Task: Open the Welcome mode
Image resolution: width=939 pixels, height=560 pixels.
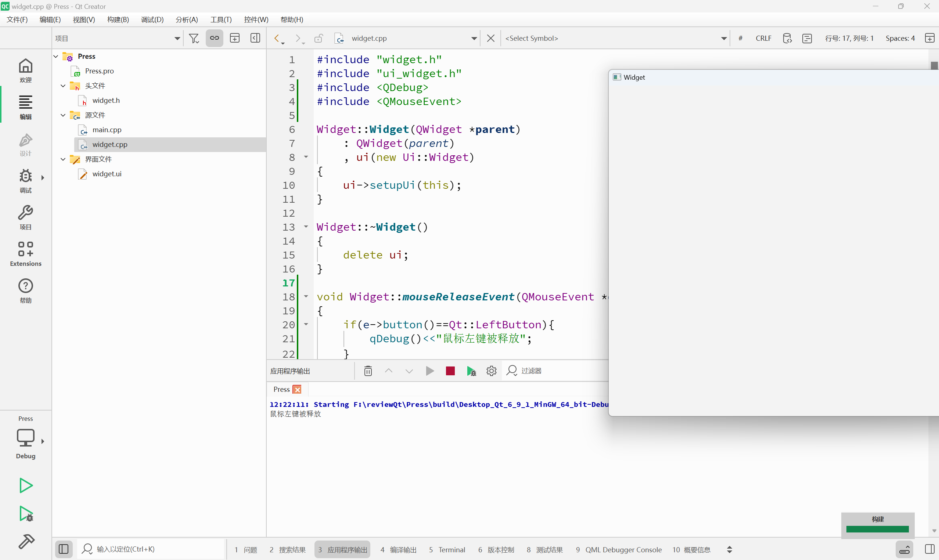Action: pyautogui.click(x=25, y=71)
